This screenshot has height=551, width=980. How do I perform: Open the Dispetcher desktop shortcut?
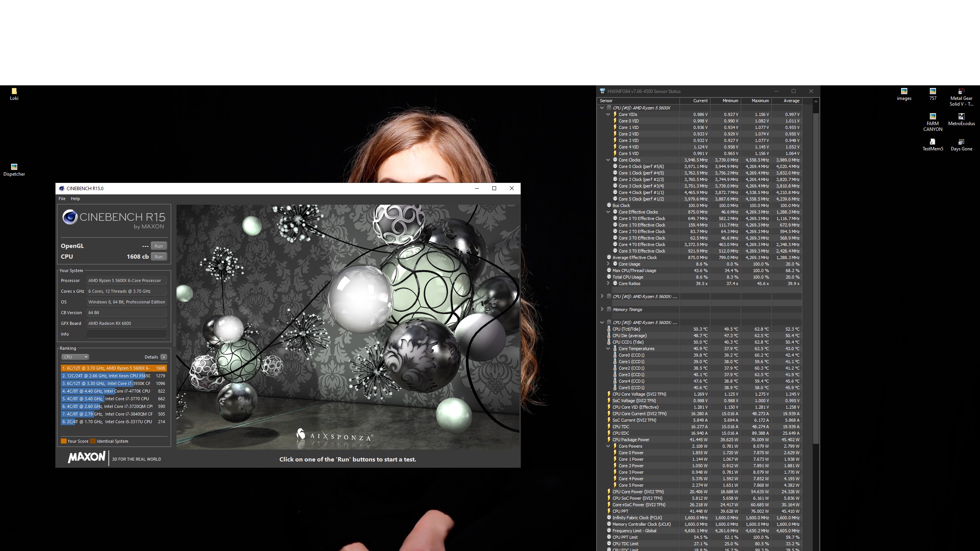pos(14,167)
